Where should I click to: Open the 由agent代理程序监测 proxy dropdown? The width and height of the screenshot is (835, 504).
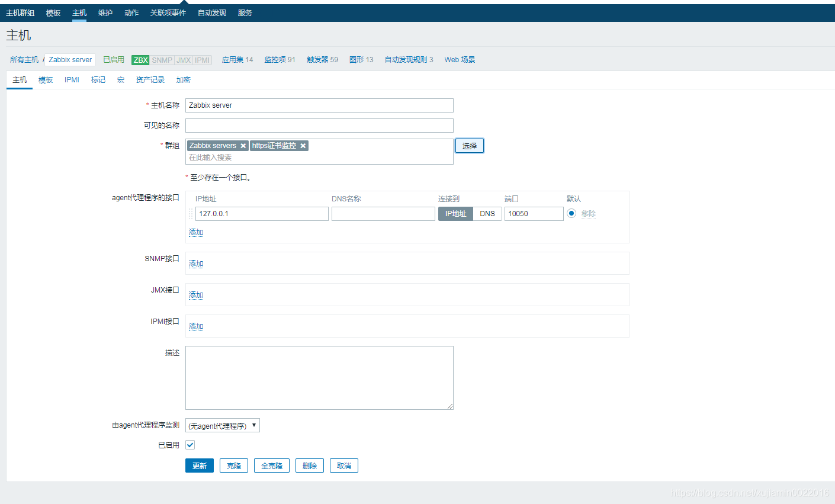pos(223,425)
